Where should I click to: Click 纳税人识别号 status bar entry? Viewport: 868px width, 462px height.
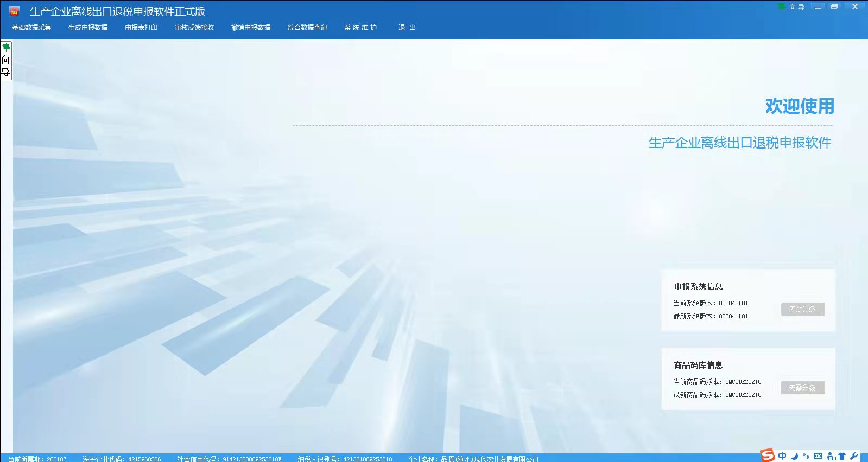pos(345,459)
